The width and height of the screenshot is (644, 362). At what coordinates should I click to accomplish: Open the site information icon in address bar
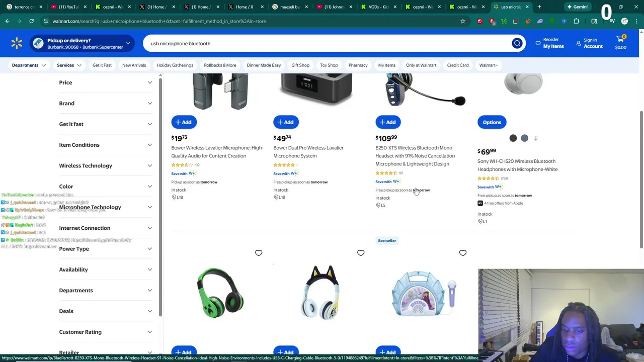coord(46,21)
